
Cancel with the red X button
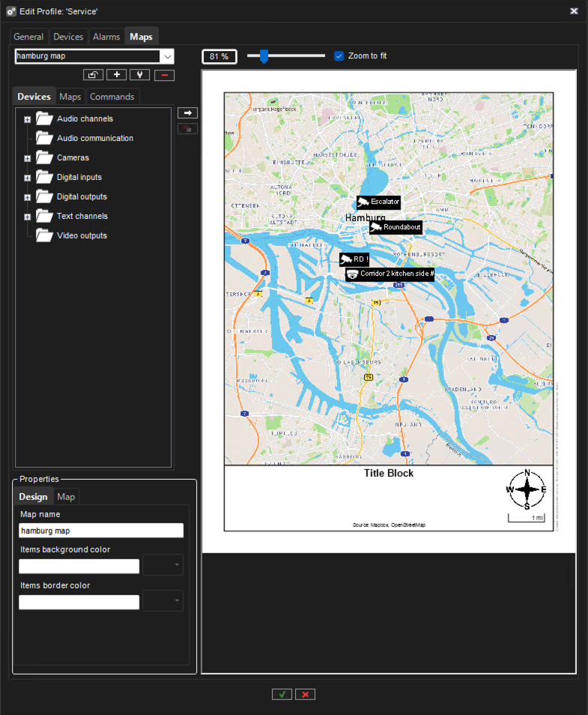coord(305,694)
